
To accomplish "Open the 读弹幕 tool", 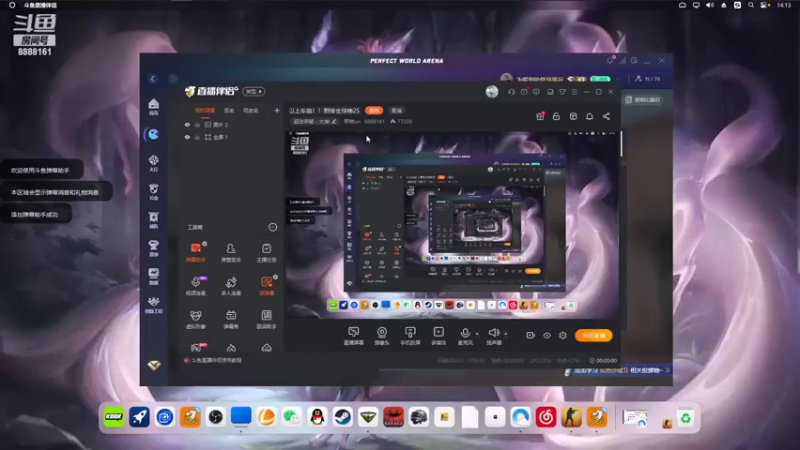I will pos(266,286).
